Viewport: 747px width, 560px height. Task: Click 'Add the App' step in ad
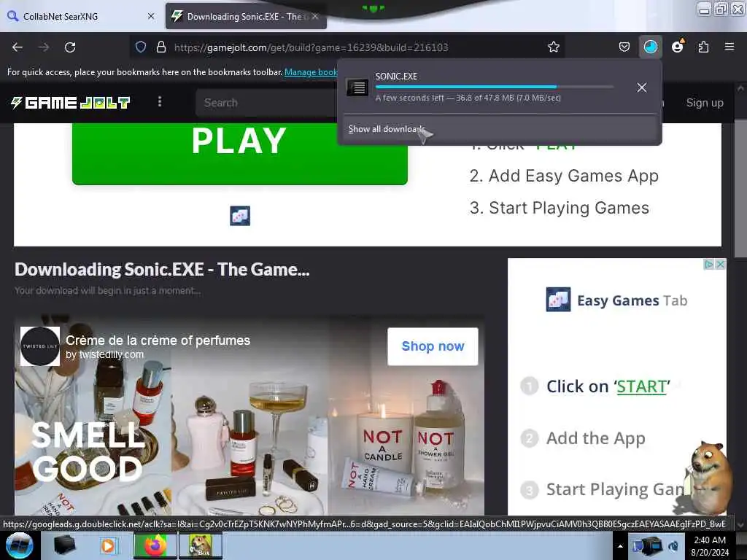(x=595, y=438)
